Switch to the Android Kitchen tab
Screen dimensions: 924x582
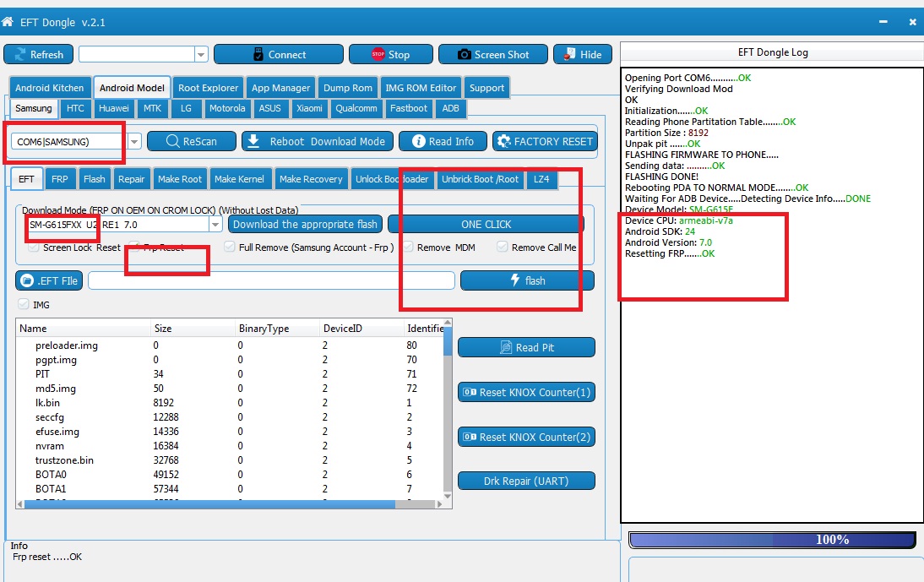tap(50, 88)
